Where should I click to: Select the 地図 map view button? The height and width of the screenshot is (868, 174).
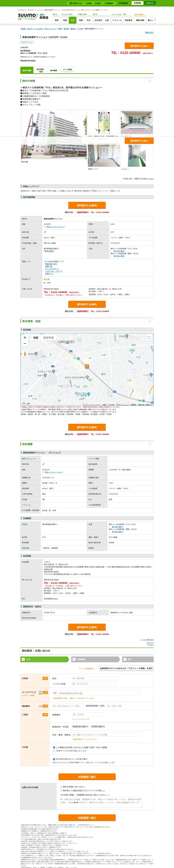point(36,338)
